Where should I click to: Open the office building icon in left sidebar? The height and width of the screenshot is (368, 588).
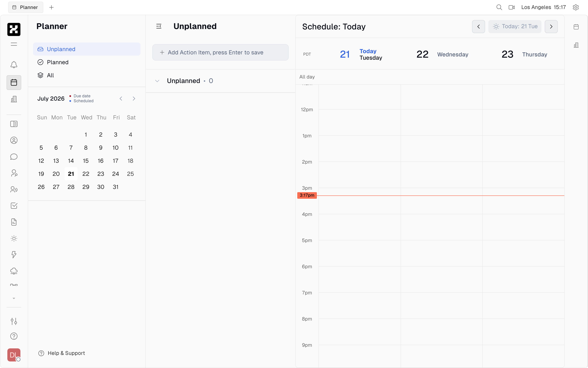click(14, 99)
